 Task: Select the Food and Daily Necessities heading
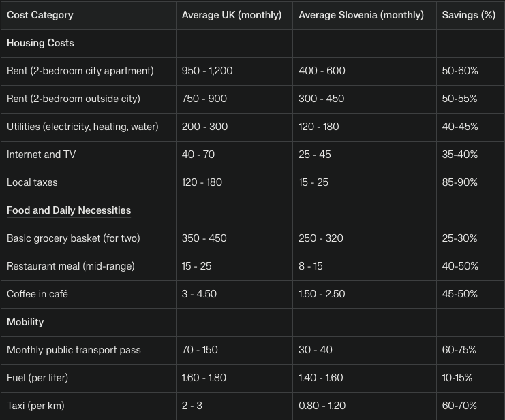point(69,210)
